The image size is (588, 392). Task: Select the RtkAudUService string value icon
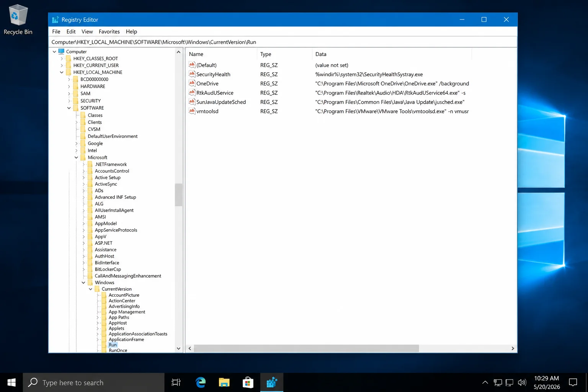pos(192,93)
